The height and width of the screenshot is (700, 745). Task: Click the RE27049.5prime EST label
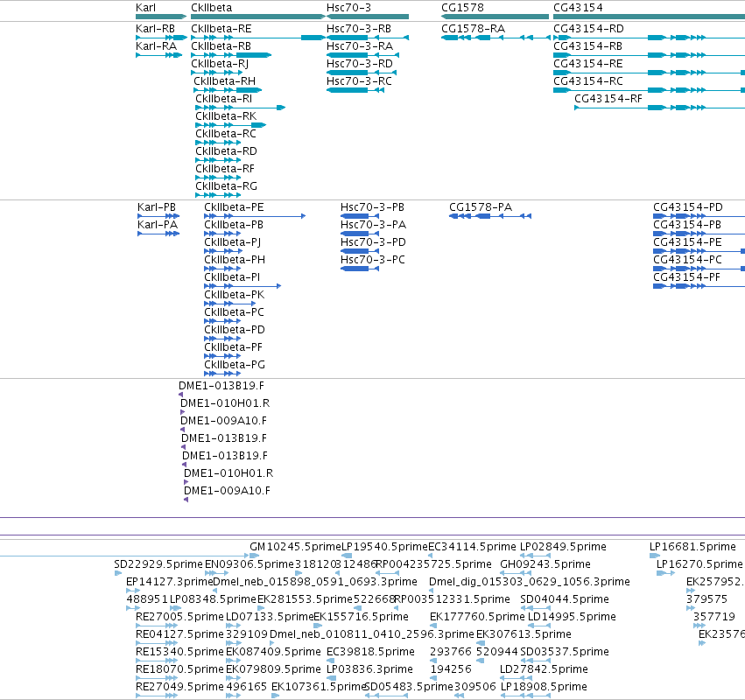pos(179,687)
